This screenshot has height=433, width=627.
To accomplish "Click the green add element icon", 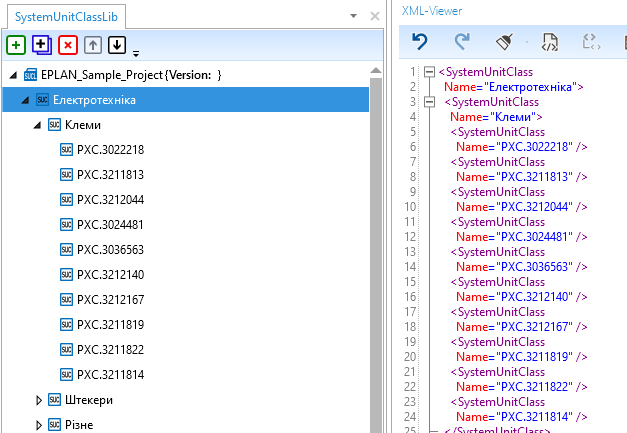I will pos(16,45).
